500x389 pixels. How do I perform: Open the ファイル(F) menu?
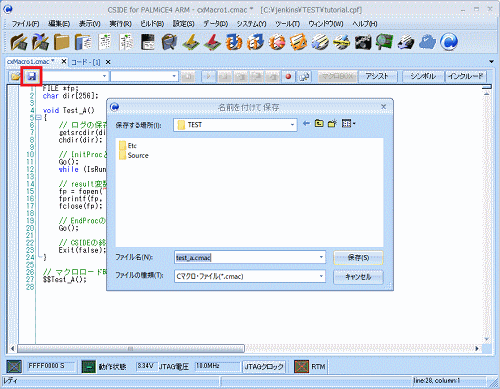coord(25,24)
